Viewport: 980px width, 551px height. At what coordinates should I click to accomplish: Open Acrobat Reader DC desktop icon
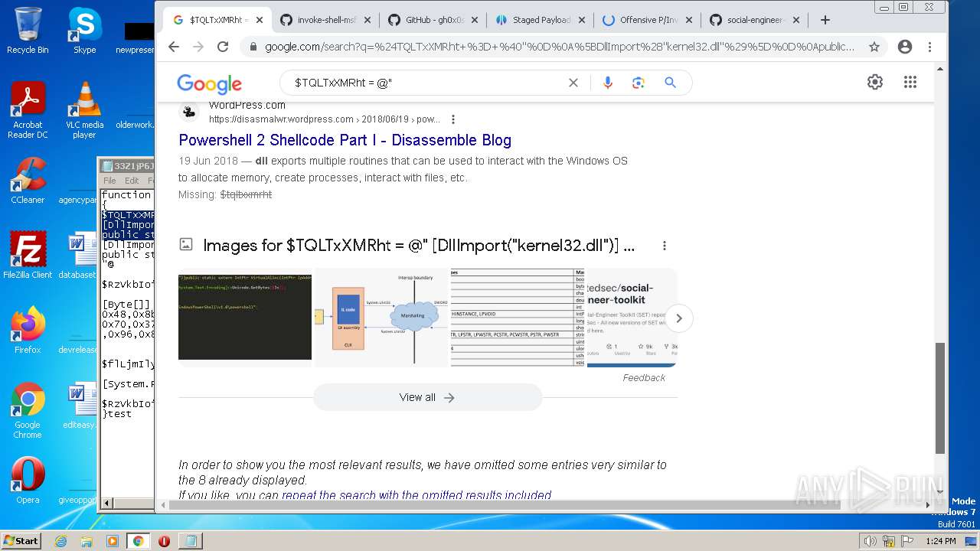(x=28, y=111)
